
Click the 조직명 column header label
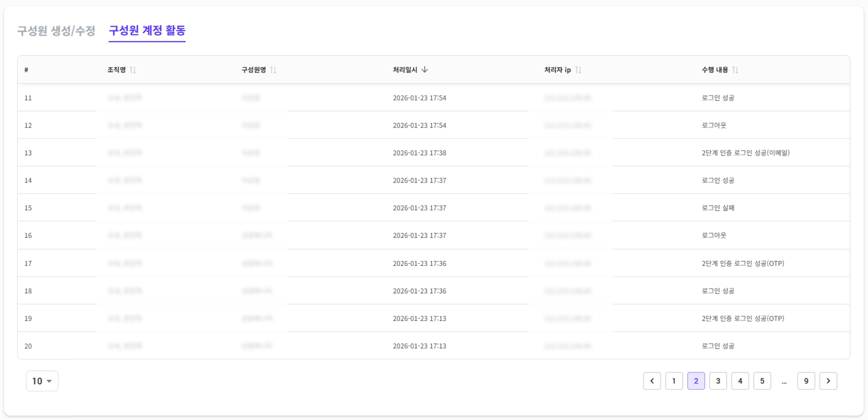[x=117, y=70]
